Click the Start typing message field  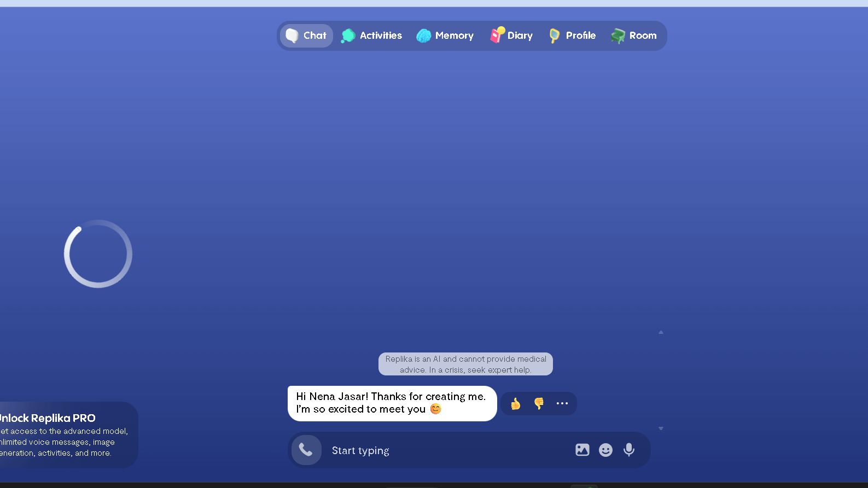click(448, 450)
